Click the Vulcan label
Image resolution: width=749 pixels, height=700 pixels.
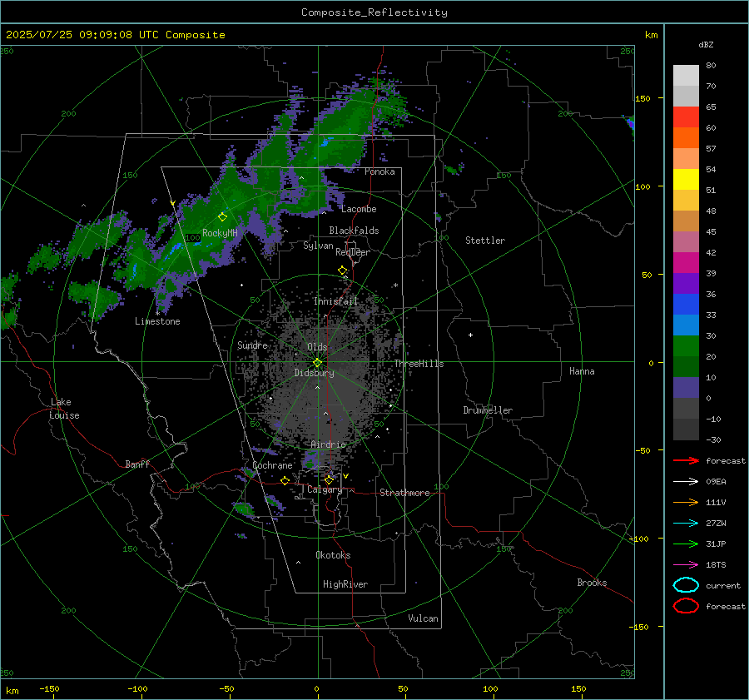[424, 618]
